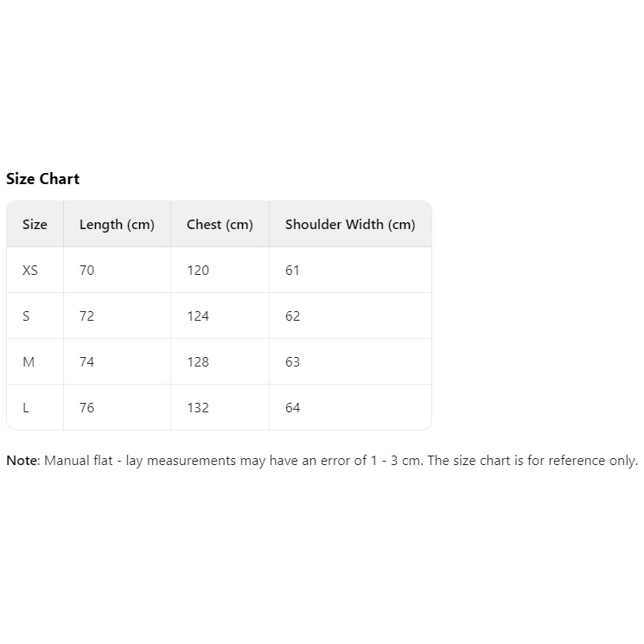Click the M size cell
Screen dimensions: 644x644
35,362
